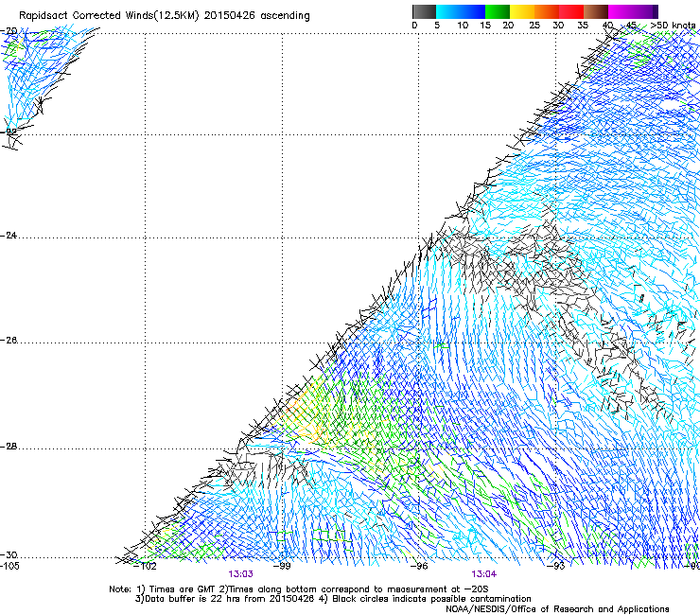Image resolution: width=700 pixels, height=615 pixels.
Task: Click the orange 25-30 knots color swatch
Action: coord(547,11)
